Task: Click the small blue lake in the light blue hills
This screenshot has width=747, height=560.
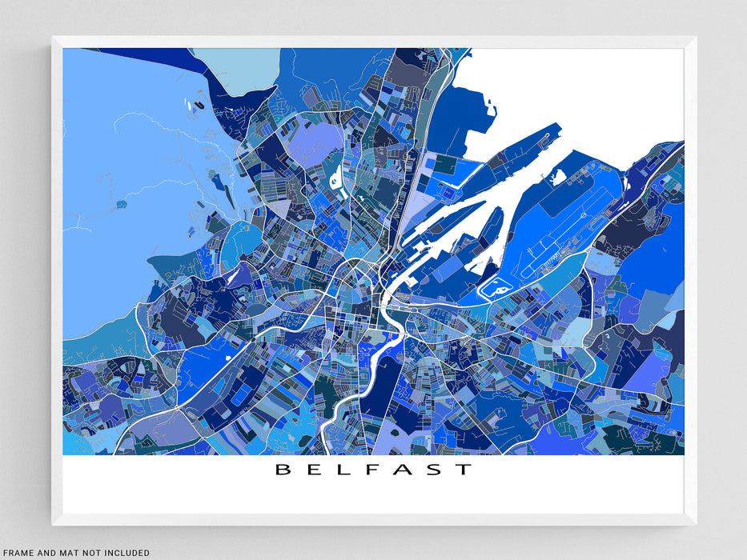Action: (x=120, y=205)
